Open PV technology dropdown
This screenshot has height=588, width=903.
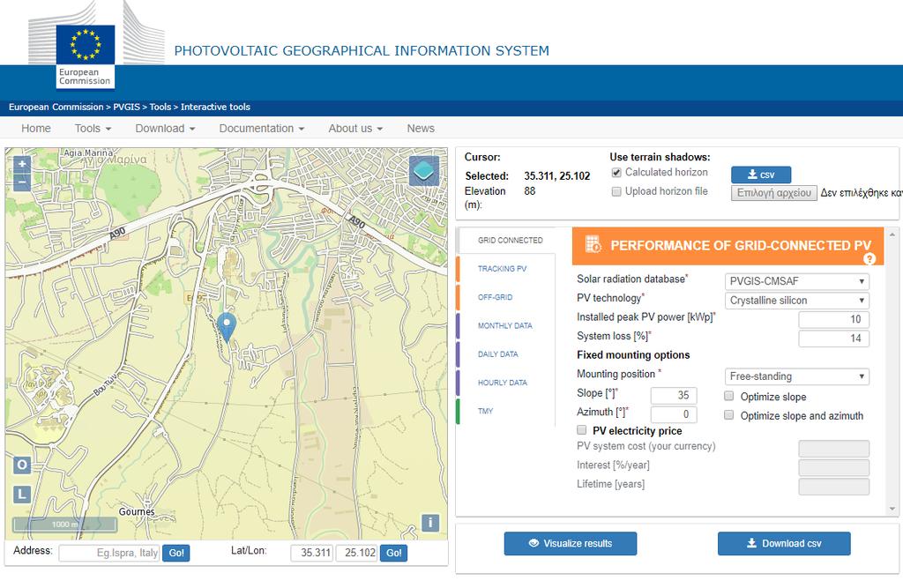796,300
